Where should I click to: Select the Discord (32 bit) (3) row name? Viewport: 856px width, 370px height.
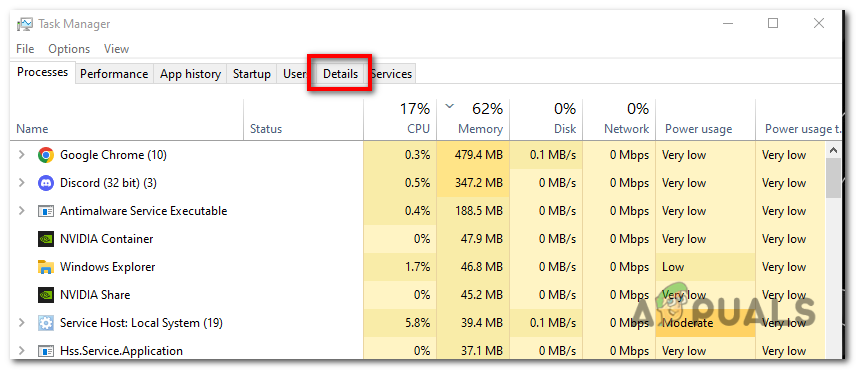click(108, 183)
